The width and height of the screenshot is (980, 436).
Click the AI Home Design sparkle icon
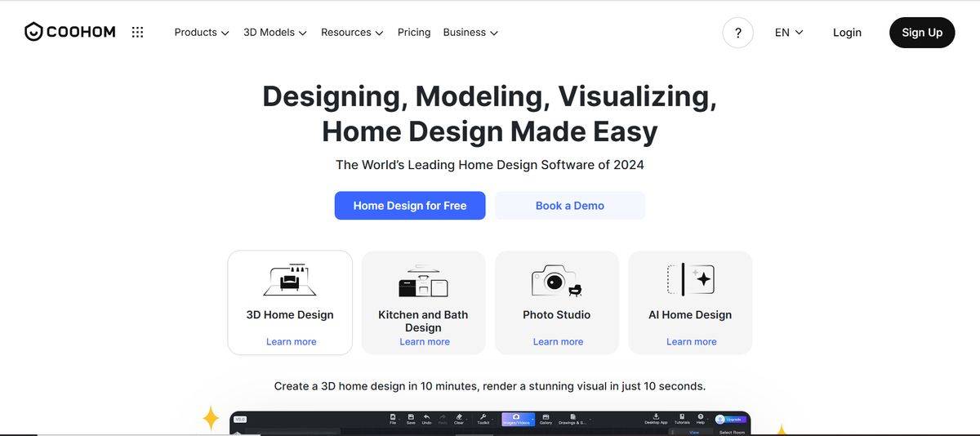690,279
